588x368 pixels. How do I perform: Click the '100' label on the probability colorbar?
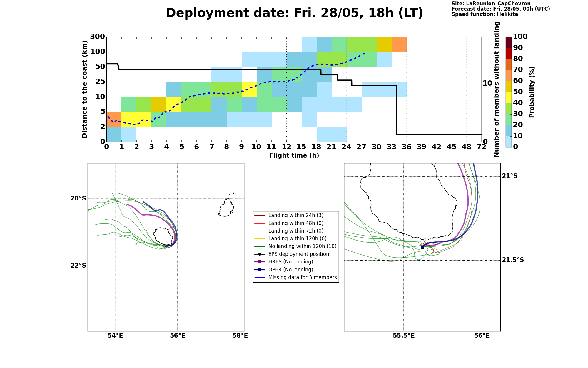click(x=520, y=37)
